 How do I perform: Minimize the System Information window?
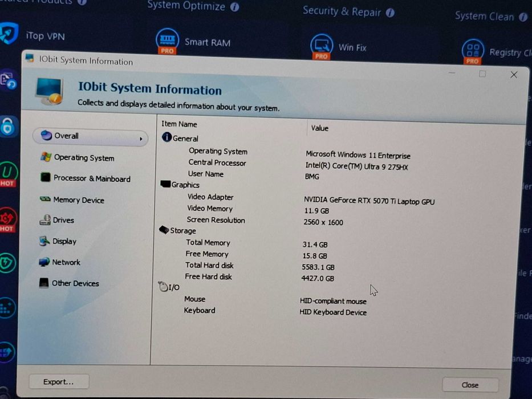pyautogui.click(x=452, y=72)
